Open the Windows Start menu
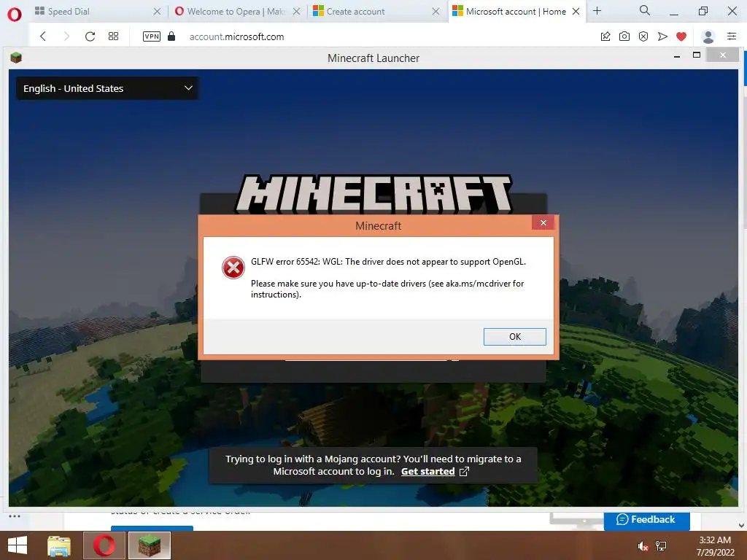747x560 pixels. (18, 545)
